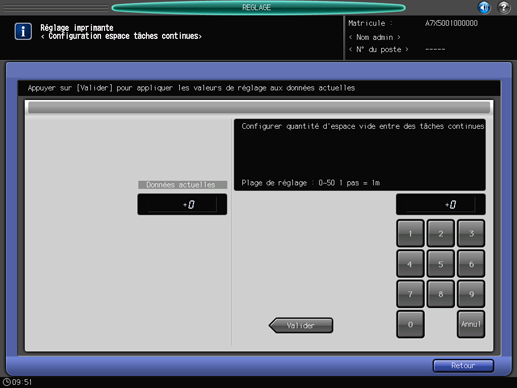Click the matricule number A7X5001000000
This screenshot has width=517, height=388.
click(x=451, y=23)
